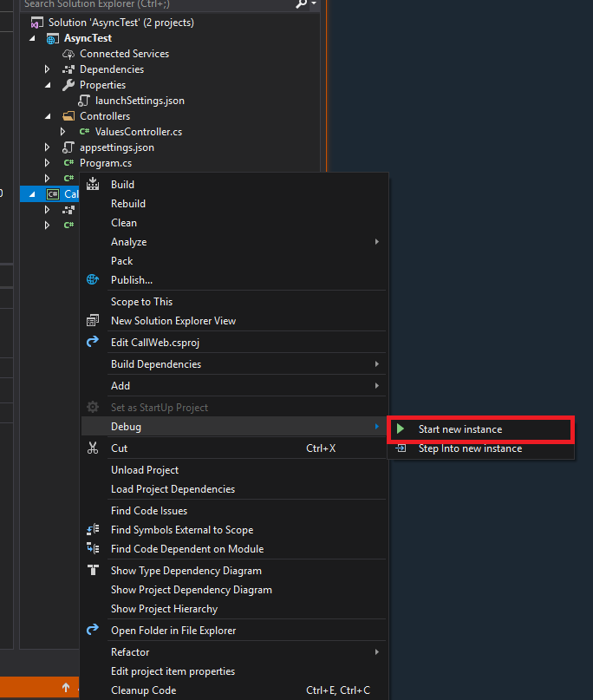Expand the ValuesController.cs node
593x700 pixels.
point(62,132)
